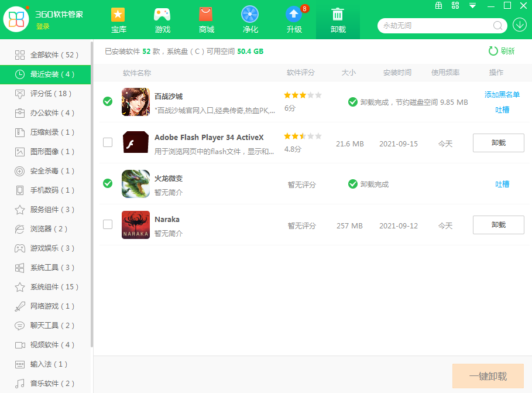Image resolution: width=532 pixels, height=393 pixels.
Task: Open the 游戏 gamepad icon tab
Action: (x=162, y=20)
